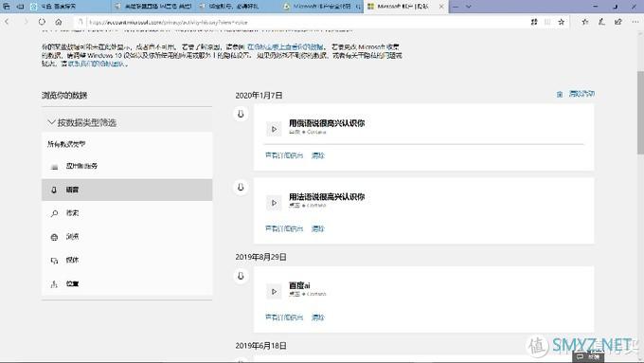This screenshot has height=363, width=644.
Task: Click the browser forward arrow
Action: tap(25, 22)
